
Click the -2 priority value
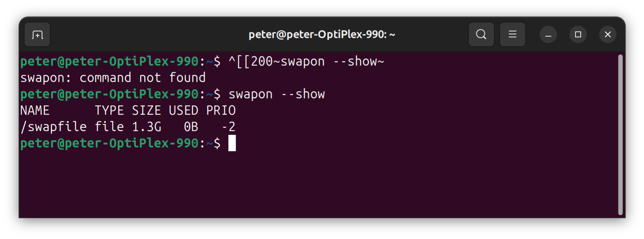(x=228, y=127)
